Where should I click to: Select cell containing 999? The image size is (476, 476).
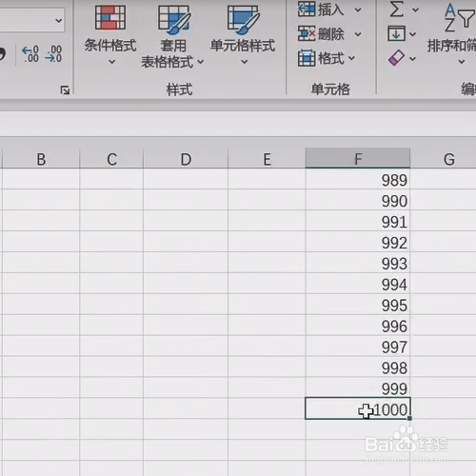click(x=358, y=387)
